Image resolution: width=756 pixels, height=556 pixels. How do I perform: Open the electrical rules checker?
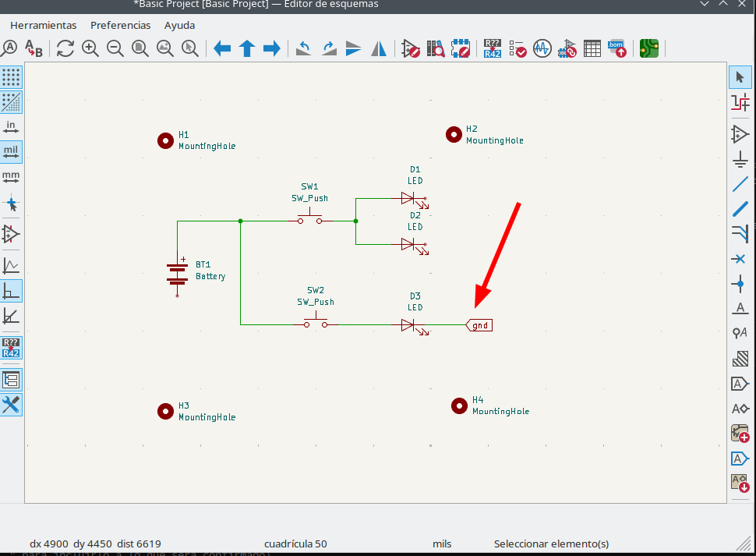coord(518,48)
